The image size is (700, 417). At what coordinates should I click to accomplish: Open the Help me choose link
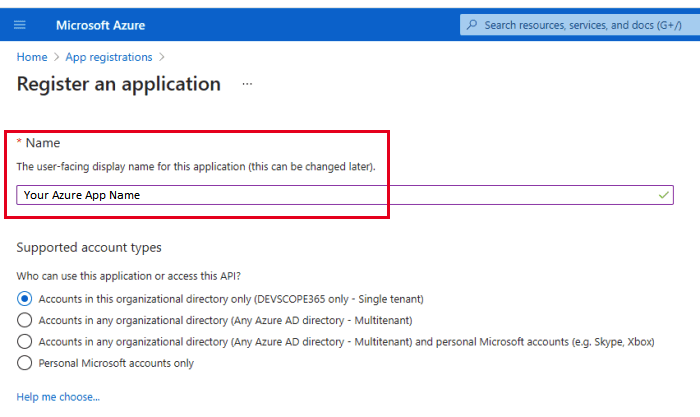click(x=58, y=397)
